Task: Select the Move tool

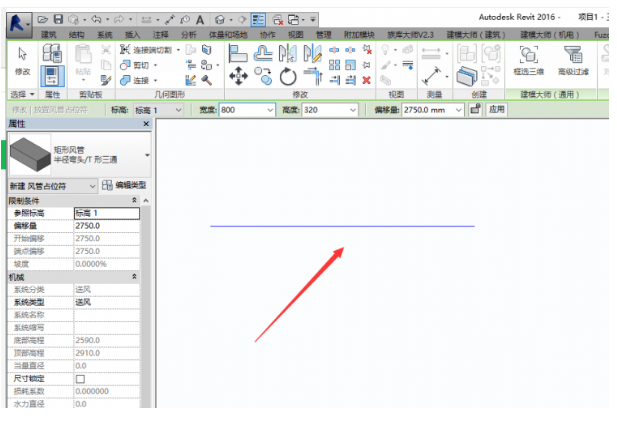Action: 238,76
